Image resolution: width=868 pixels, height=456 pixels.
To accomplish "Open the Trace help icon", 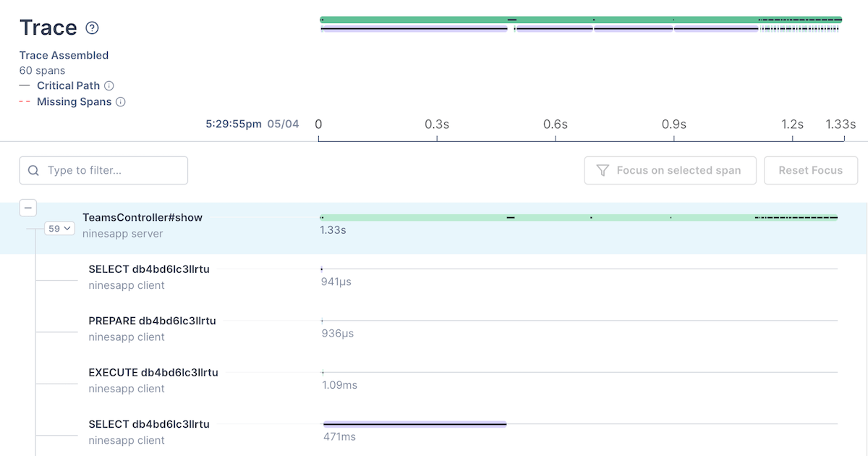I will pyautogui.click(x=91, y=28).
